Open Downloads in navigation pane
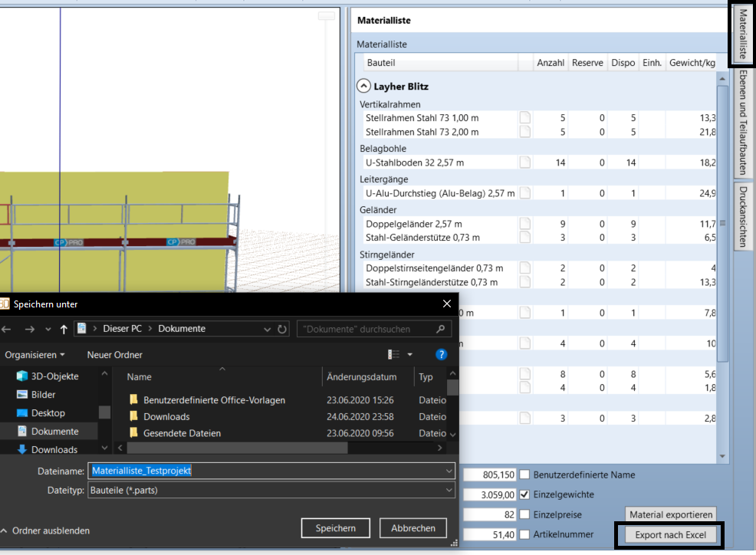This screenshot has width=756, height=555. [48, 449]
